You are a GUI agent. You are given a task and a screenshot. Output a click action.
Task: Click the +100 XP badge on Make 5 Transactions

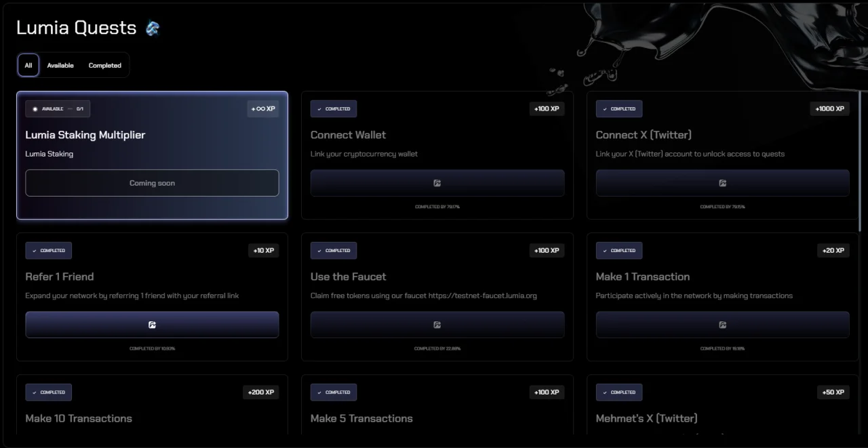[x=547, y=392]
